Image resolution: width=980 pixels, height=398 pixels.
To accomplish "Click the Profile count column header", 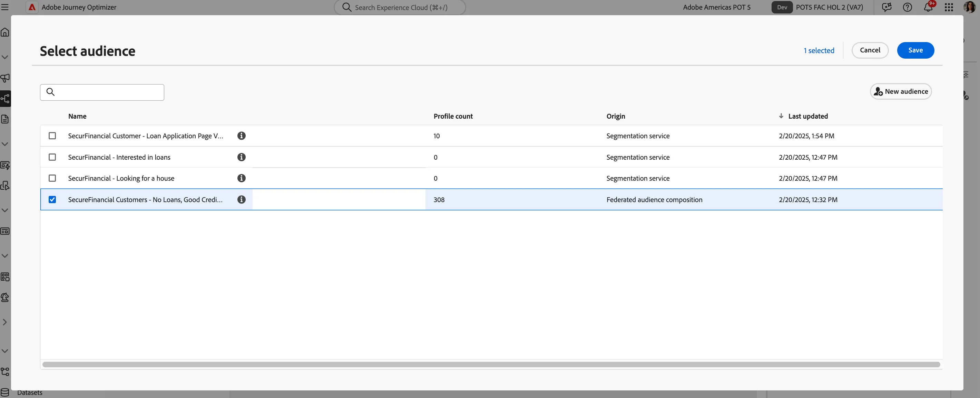I will 453,116.
